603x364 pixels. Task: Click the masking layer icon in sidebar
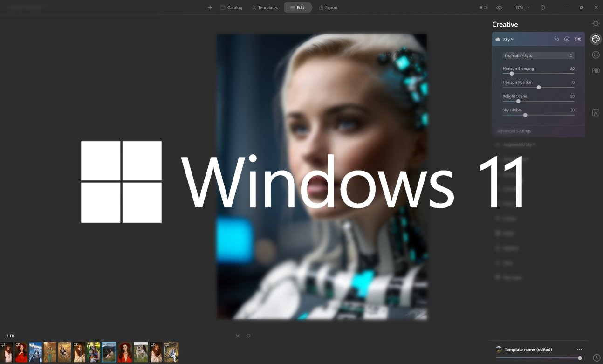click(596, 113)
